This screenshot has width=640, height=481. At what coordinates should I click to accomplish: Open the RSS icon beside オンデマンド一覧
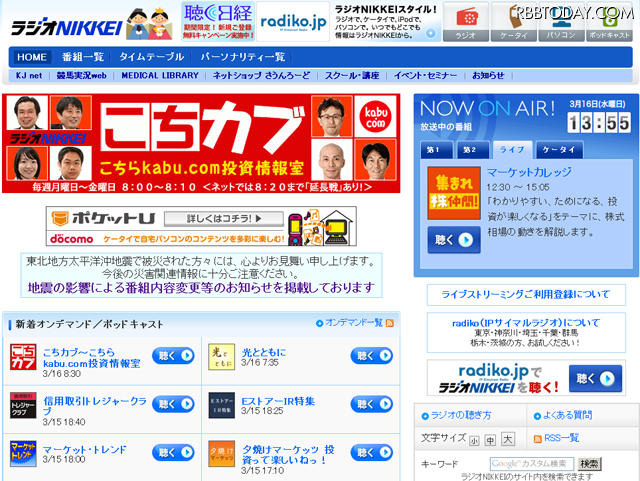[x=389, y=323]
